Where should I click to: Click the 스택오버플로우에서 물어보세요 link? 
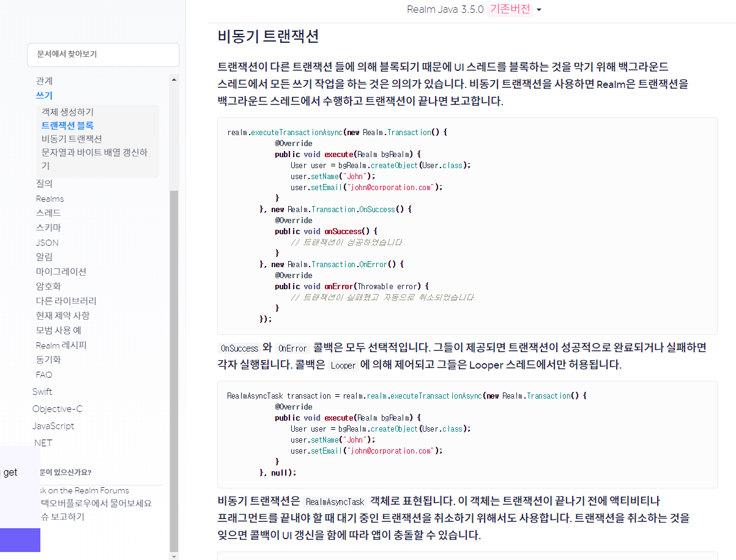(x=95, y=503)
